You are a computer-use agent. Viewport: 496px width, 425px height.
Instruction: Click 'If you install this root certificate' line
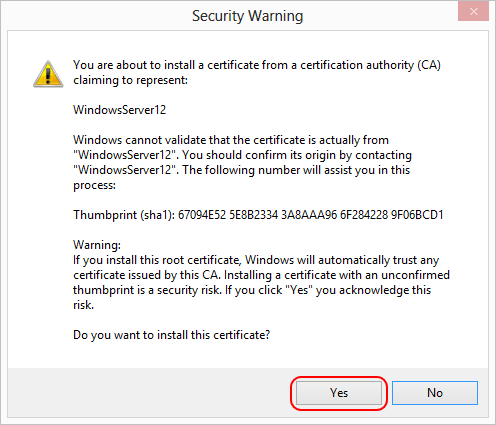[x=256, y=260]
